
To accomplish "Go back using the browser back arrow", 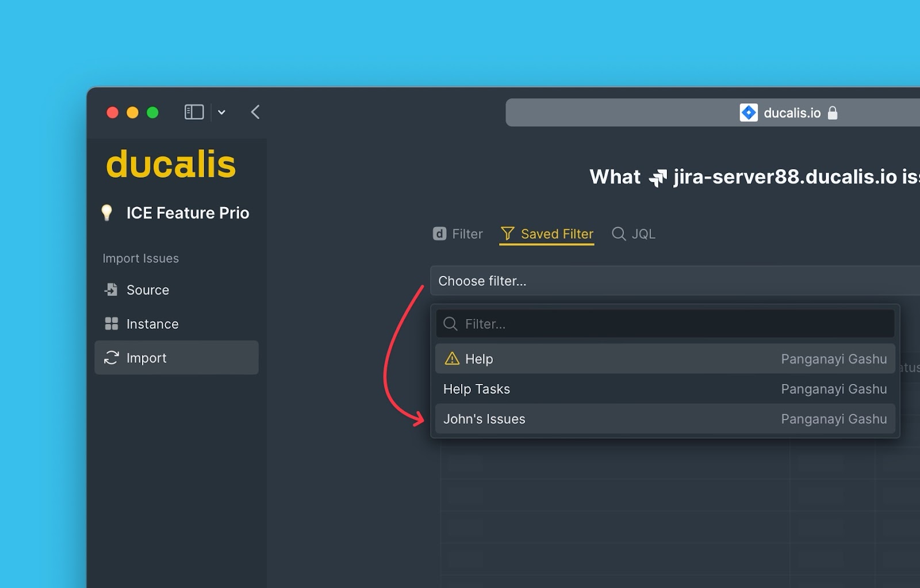I will [x=256, y=112].
